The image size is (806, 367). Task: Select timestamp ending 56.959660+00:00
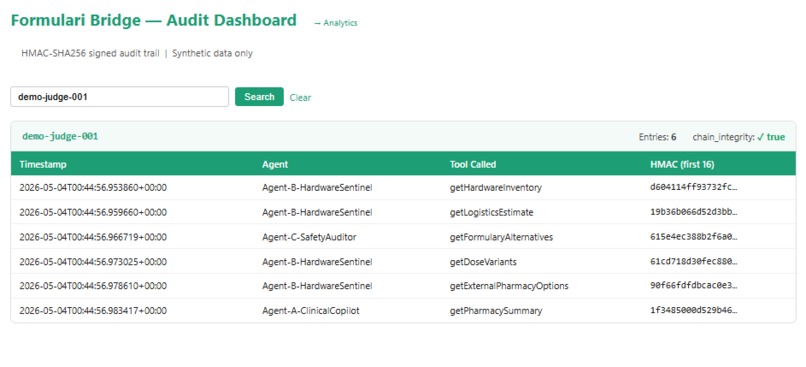(93, 212)
